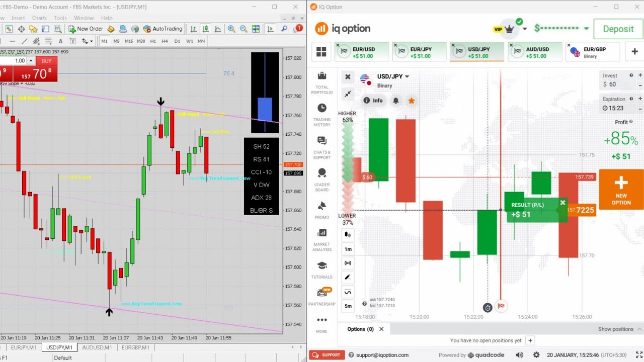Toggle AutoTrading in MetaTrader

pyautogui.click(x=163, y=29)
